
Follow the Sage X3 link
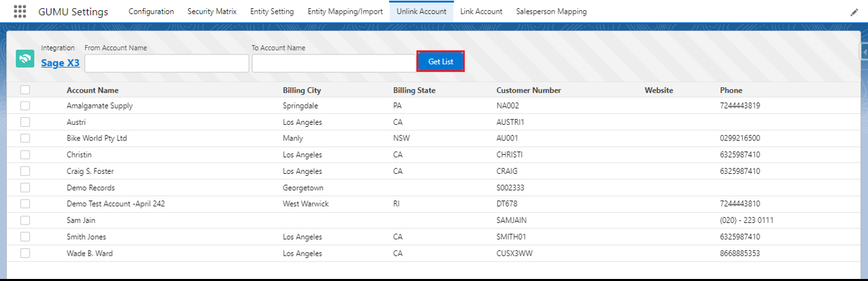click(x=60, y=63)
